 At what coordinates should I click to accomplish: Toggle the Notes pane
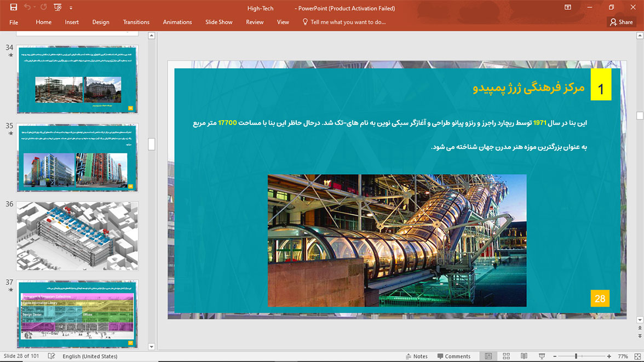416,356
